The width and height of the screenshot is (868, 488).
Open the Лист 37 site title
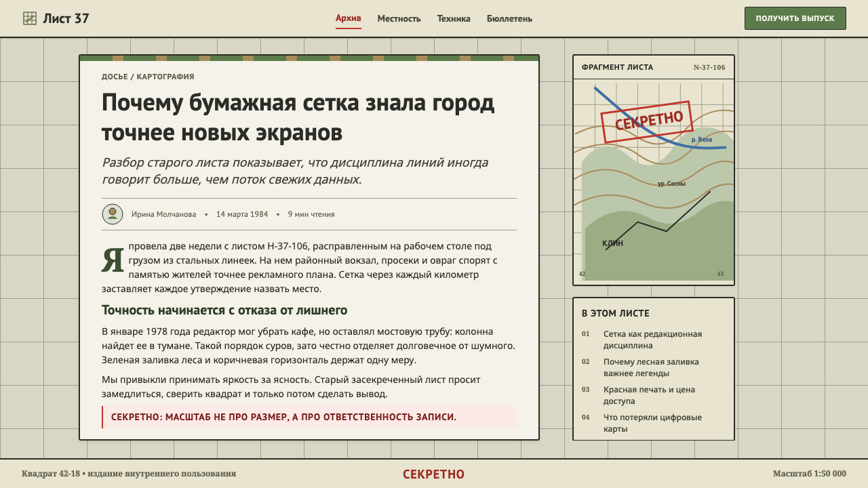(x=66, y=18)
